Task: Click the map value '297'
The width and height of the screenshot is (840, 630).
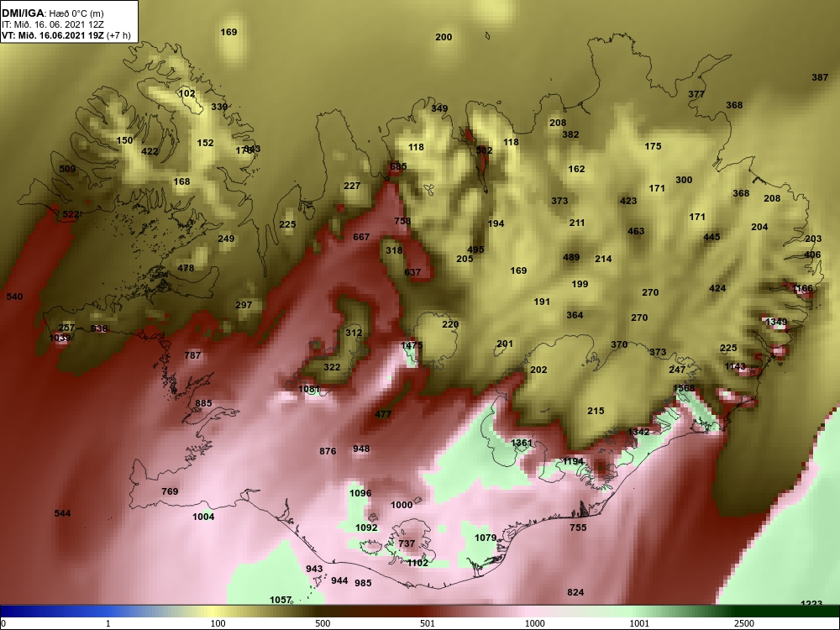Action: [244, 305]
